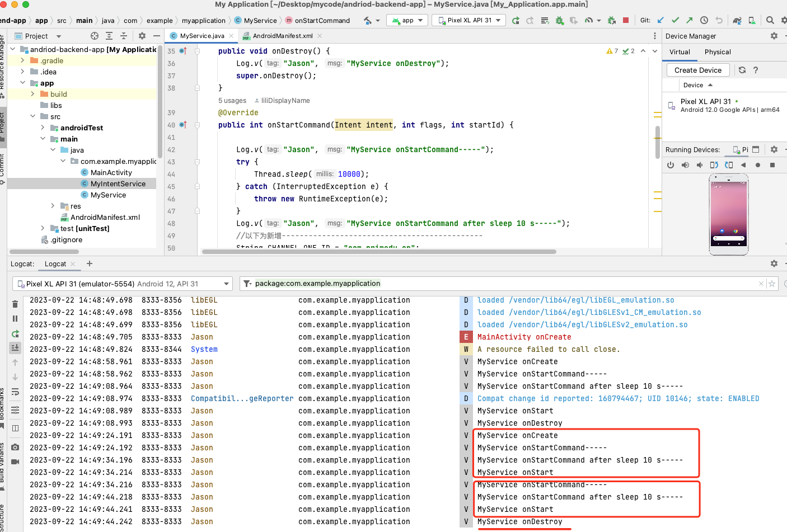
Task: Select the Logcat tab
Action: [x=60, y=264]
